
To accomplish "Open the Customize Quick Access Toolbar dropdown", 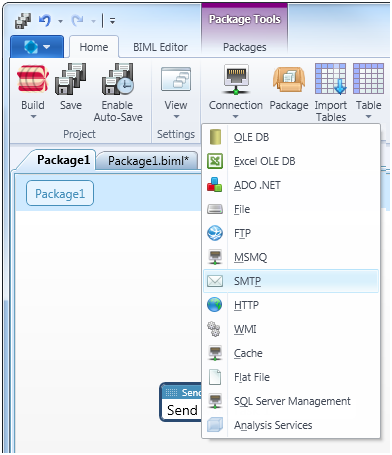I will click(x=113, y=21).
